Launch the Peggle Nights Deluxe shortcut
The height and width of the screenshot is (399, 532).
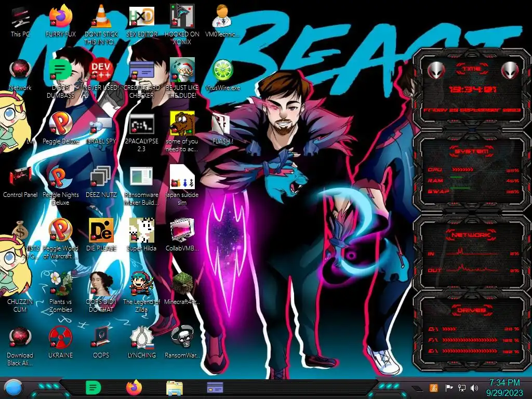point(60,186)
